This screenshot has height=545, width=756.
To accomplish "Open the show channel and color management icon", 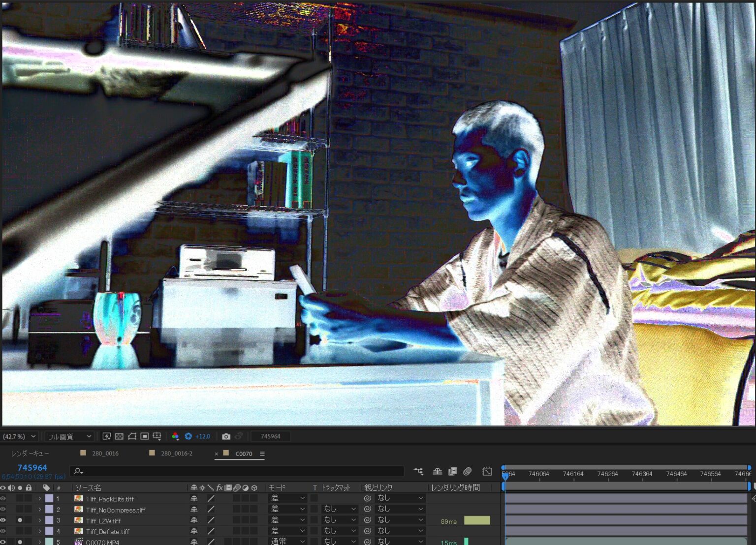I will click(x=175, y=436).
